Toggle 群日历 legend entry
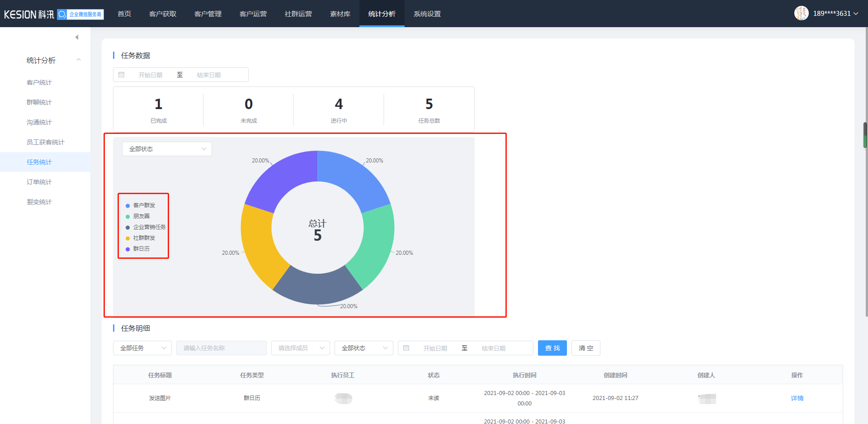The height and width of the screenshot is (424, 868). [141, 249]
